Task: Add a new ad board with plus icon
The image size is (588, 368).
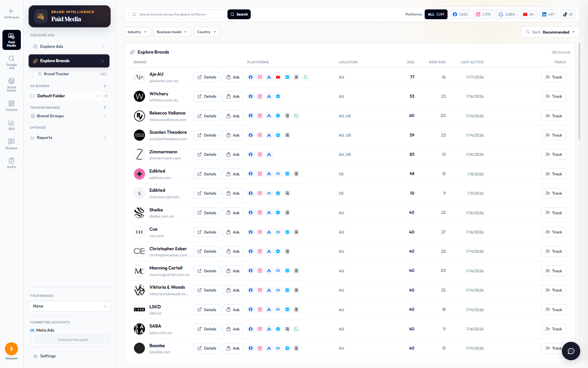Action: pos(105,86)
